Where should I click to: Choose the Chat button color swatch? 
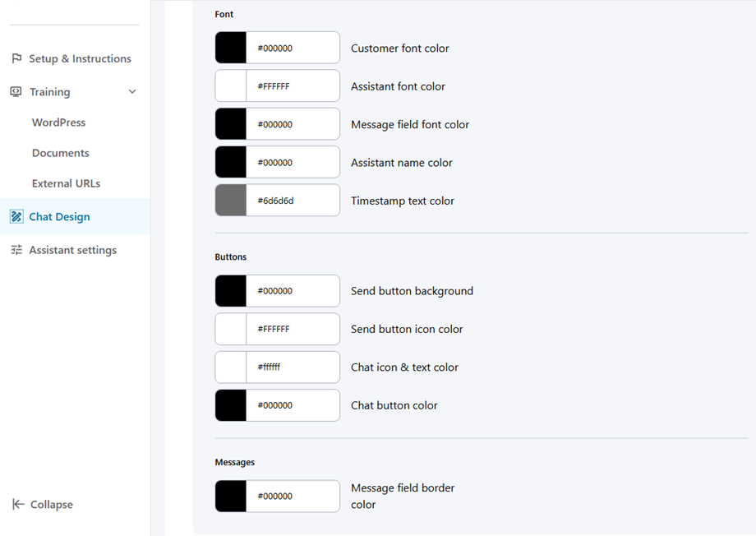pos(231,405)
